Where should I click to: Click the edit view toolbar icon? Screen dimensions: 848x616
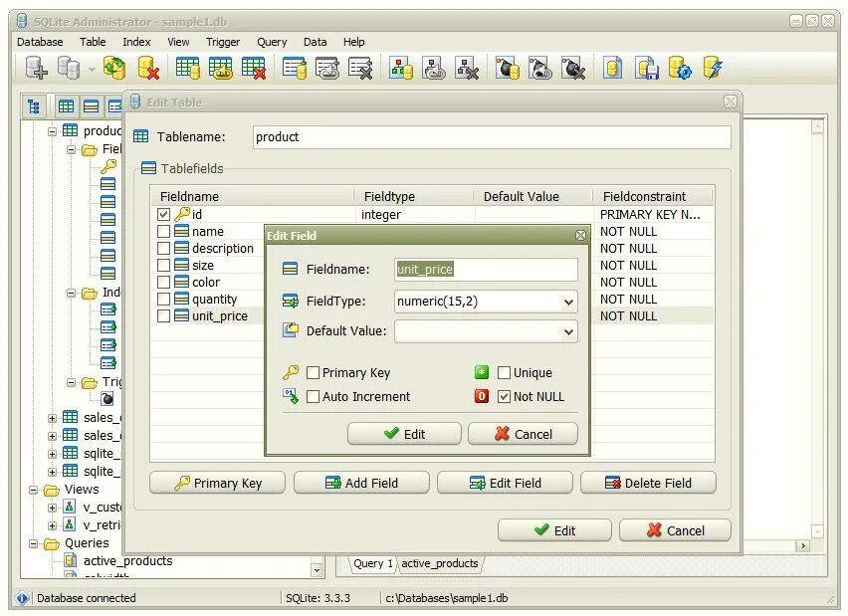pos(434,68)
